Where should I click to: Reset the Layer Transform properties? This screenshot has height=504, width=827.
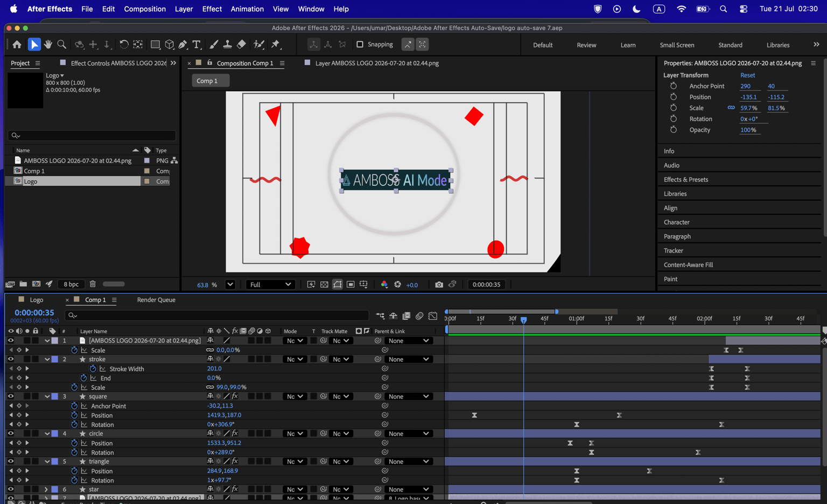(x=747, y=75)
